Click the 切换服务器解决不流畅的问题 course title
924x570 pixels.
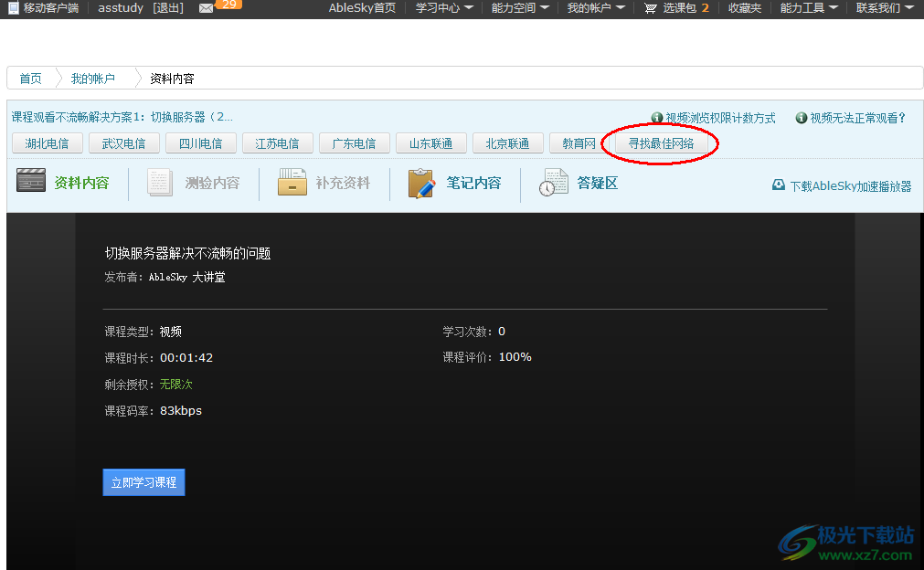187,253
